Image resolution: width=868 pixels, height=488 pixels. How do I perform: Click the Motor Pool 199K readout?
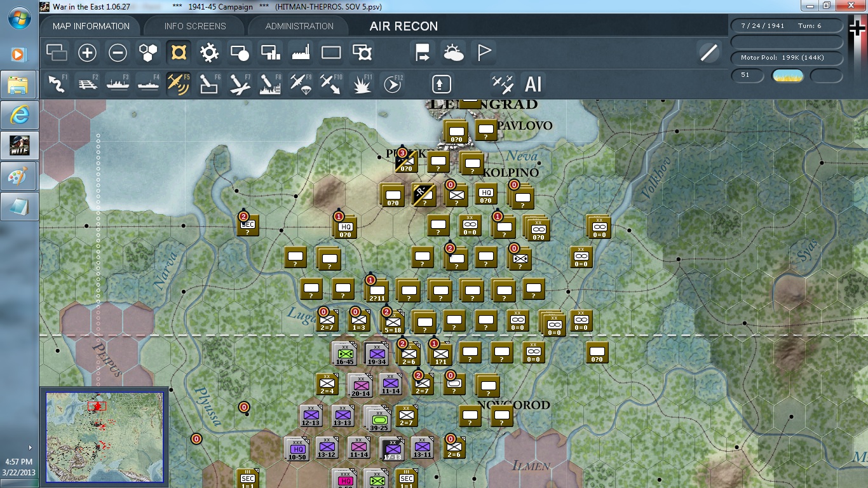(x=787, y=58)
